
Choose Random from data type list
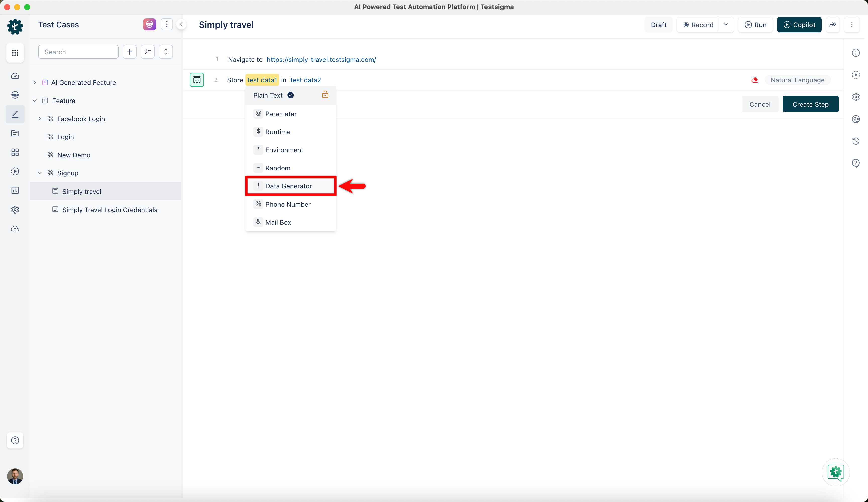[290, 168]
